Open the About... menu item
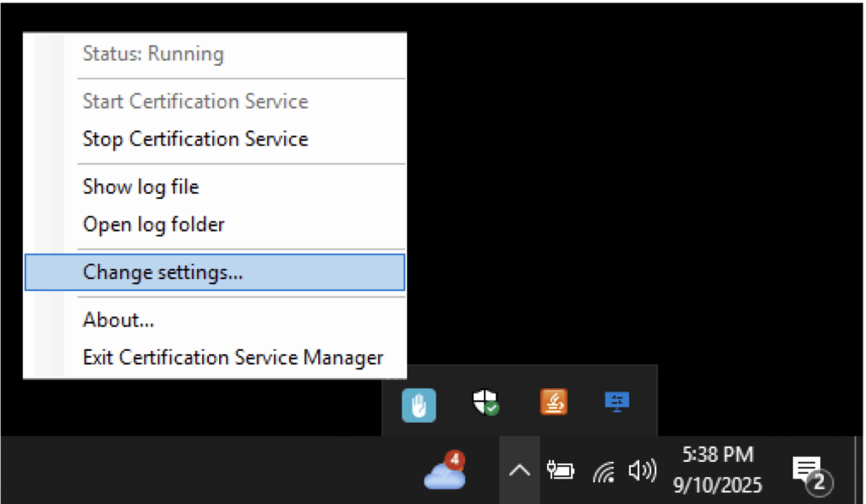Screen dimensions: 866x504 (118, 320)
